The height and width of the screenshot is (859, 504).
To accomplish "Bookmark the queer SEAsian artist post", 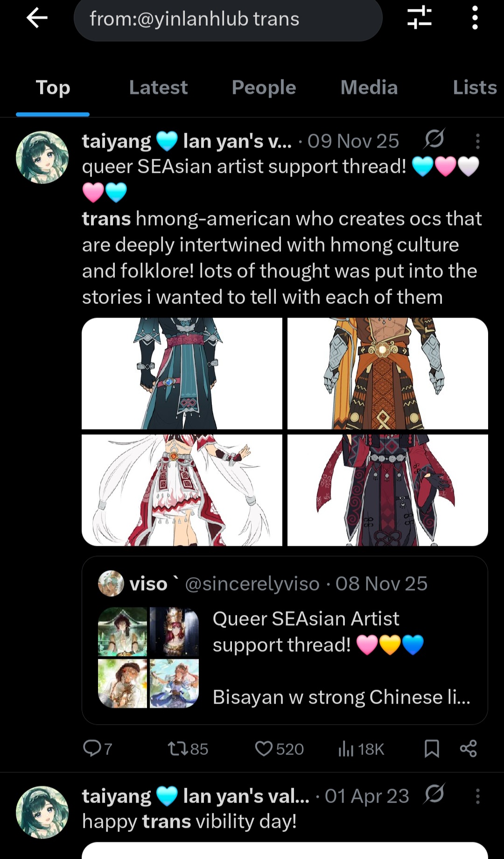I will [x=432, y=749].
